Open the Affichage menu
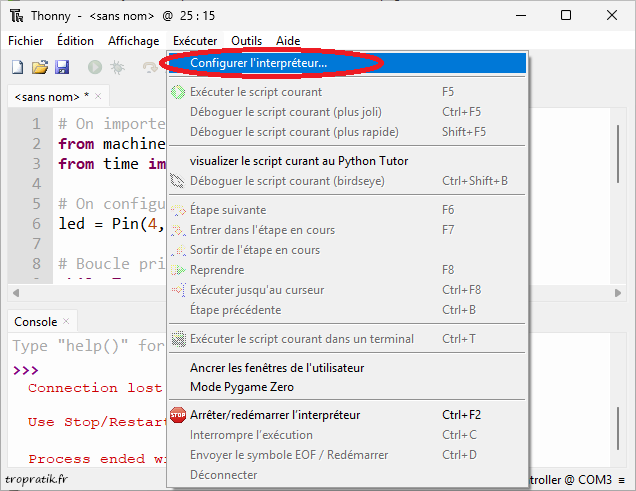 133,41
